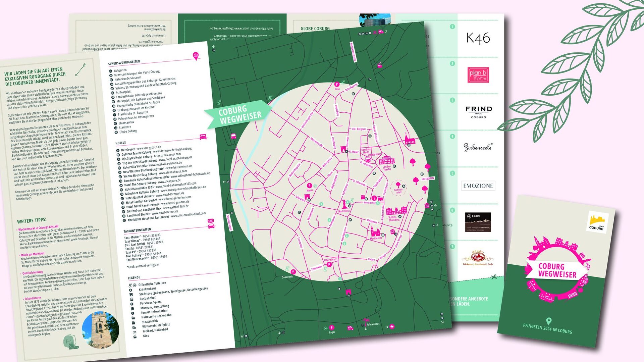The height and width of the screenshot is (362, 644).
Task: Click the scissors icon on the coupon strip
Action: point(493,277)
